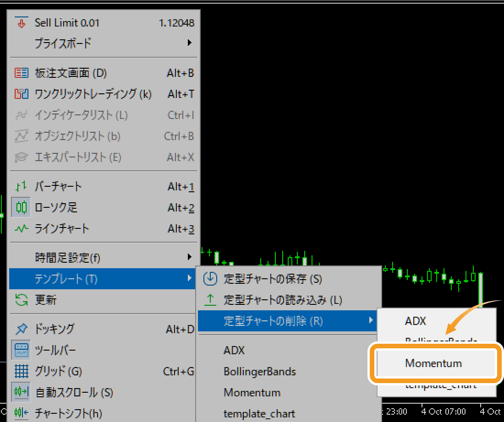Select the バーチャート bar chart icon
Screen dimensions: 504x422
pyautogui.click(x=21, y=186)
